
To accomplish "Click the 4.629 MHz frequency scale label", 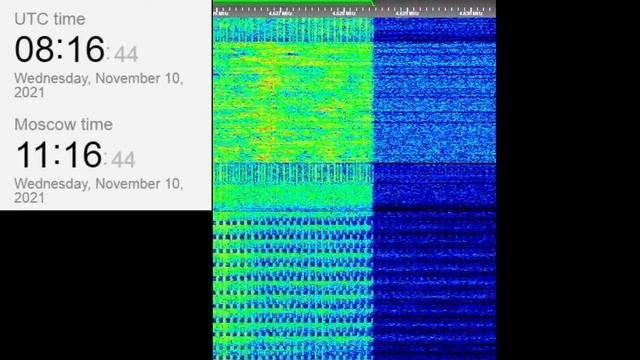I will 407,13.
